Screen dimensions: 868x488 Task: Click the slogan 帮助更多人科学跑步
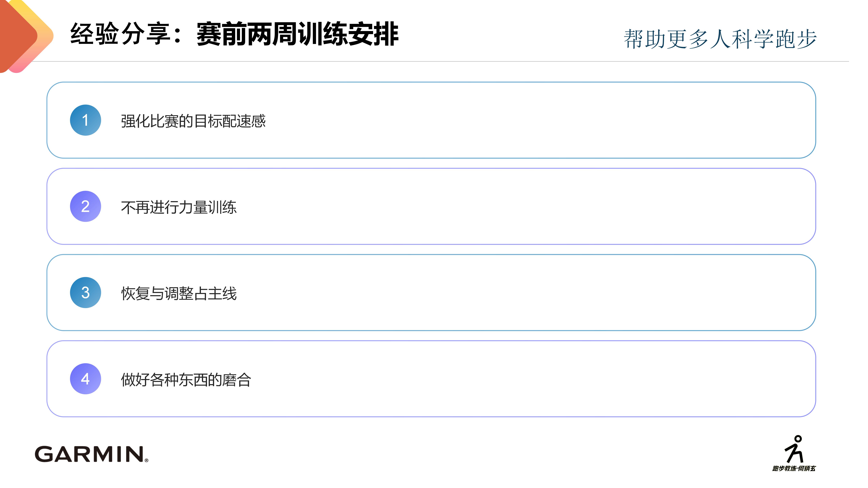[x=720, y=39]
